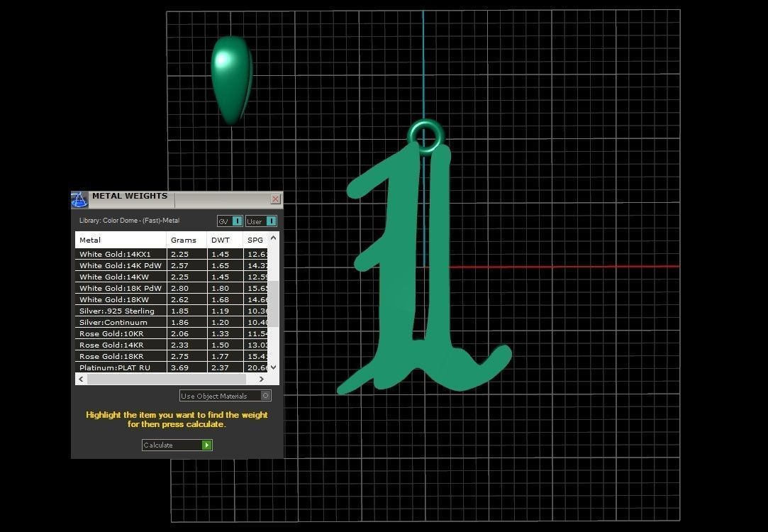Select the Rose Gold:14KR row
The height and width of the screenshot is (532, 768).
click(172, 345)
